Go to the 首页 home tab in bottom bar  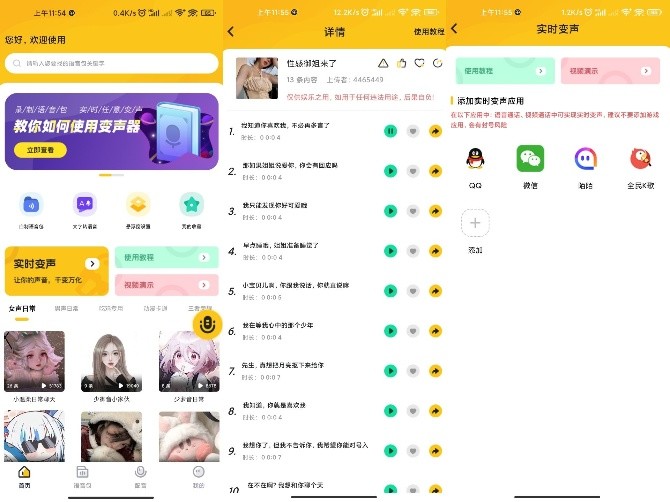pyautogui.click(x=25, y=475)
